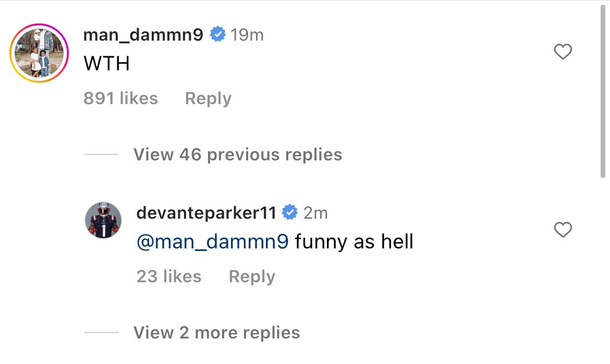Visit the devanteparker11 username profile

(x=207, y=212)
